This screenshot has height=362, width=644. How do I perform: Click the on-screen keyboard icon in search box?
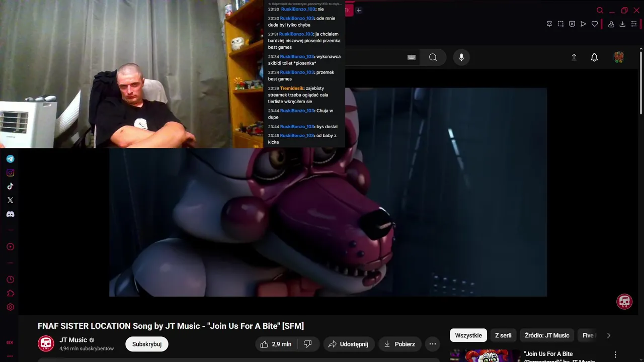click(x=412, y=57)
